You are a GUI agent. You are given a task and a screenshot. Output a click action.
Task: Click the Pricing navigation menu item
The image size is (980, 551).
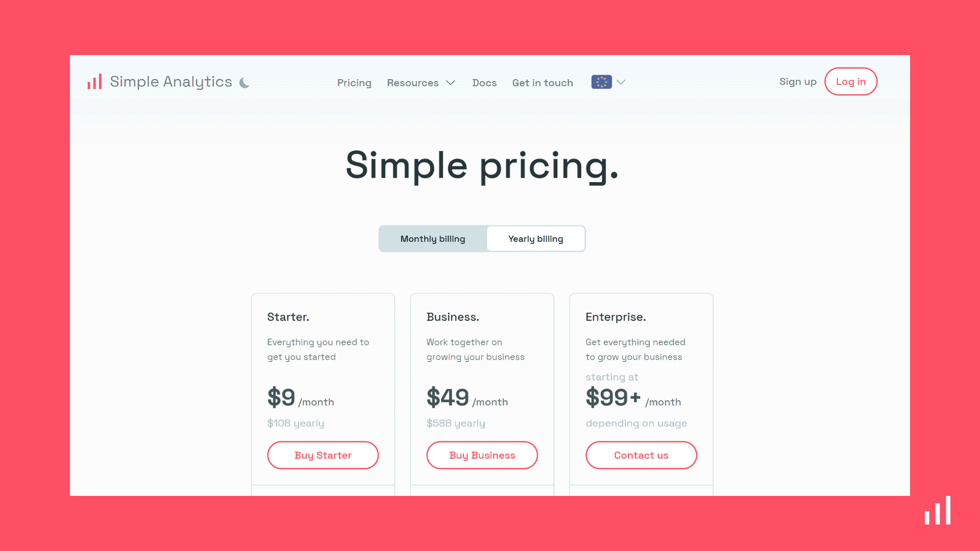(354, 82)
